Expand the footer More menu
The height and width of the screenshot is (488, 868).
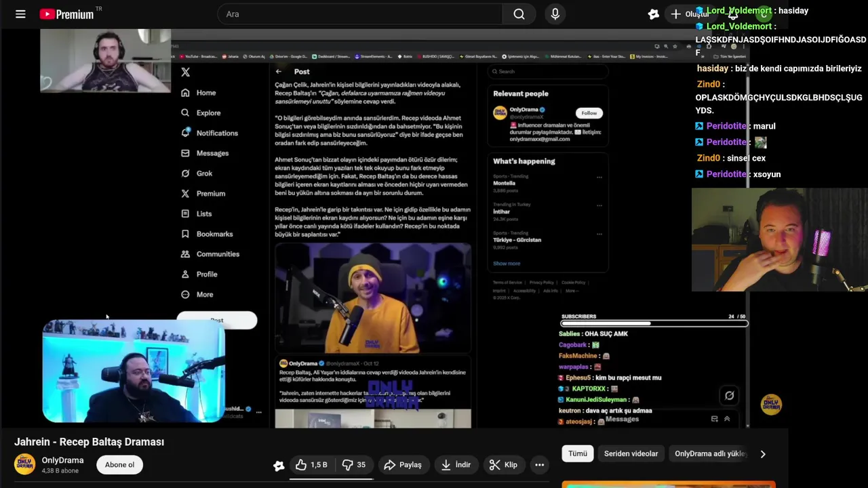click(572, 291)
